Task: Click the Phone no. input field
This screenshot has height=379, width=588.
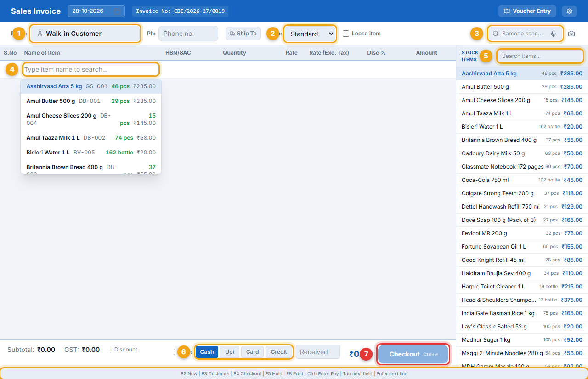Action: point(188,34)
